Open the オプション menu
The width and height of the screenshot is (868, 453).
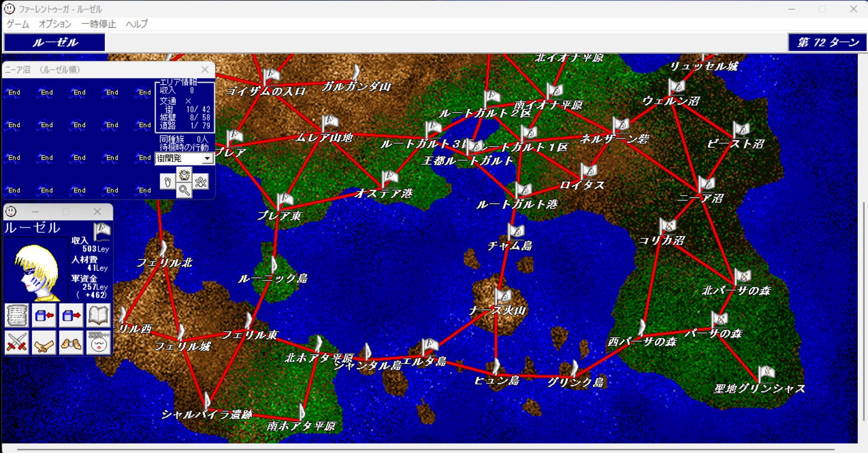pos(55,24)
